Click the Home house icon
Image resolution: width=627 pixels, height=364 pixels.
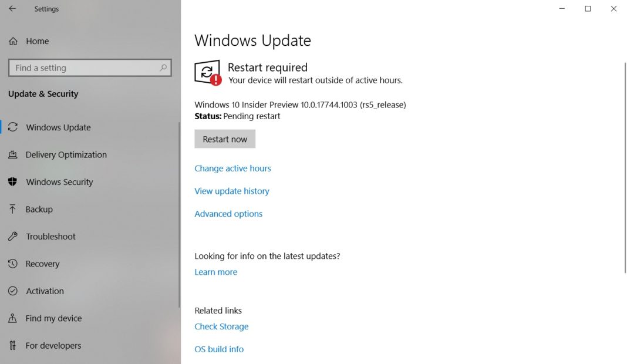(x=13, y=41)
